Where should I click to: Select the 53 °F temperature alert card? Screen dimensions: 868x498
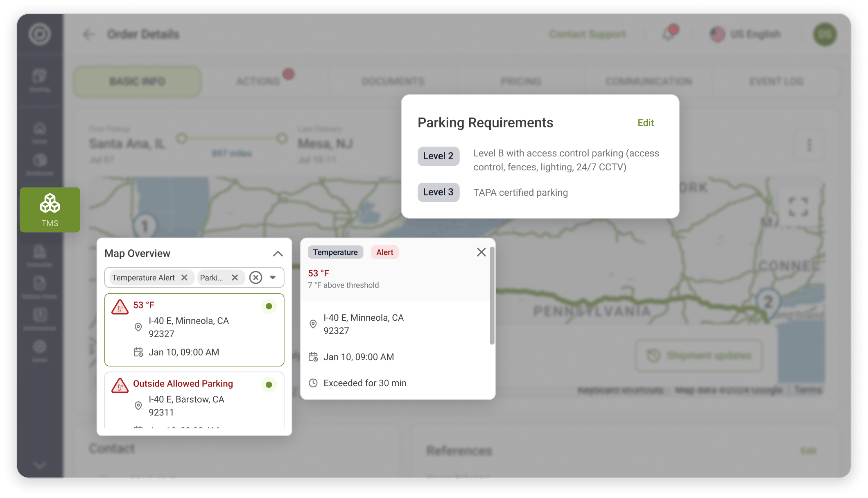point(194,330)
